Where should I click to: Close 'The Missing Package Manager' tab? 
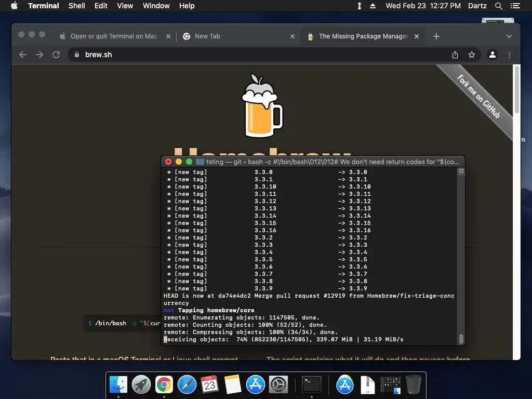click(417, 36)
